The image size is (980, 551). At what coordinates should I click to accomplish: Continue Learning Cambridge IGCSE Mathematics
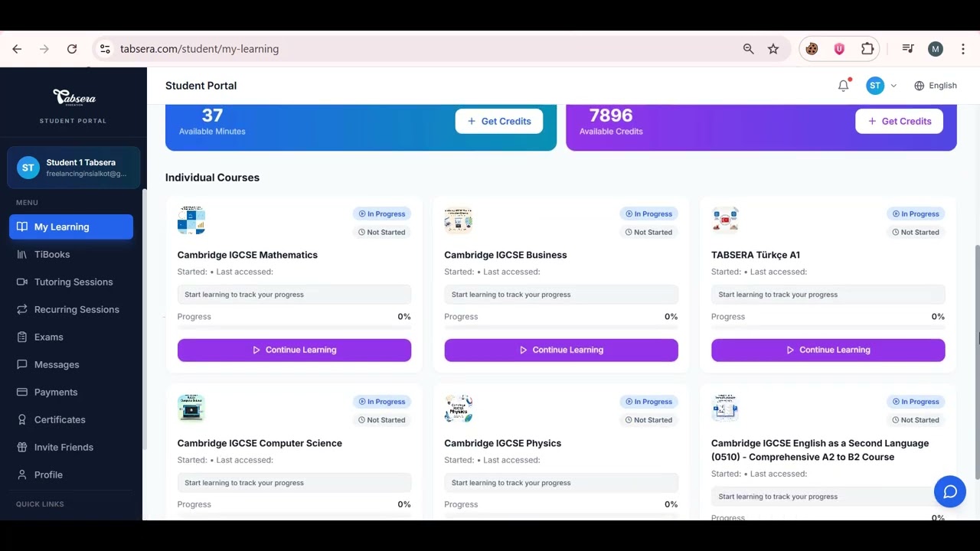[294, 350]
